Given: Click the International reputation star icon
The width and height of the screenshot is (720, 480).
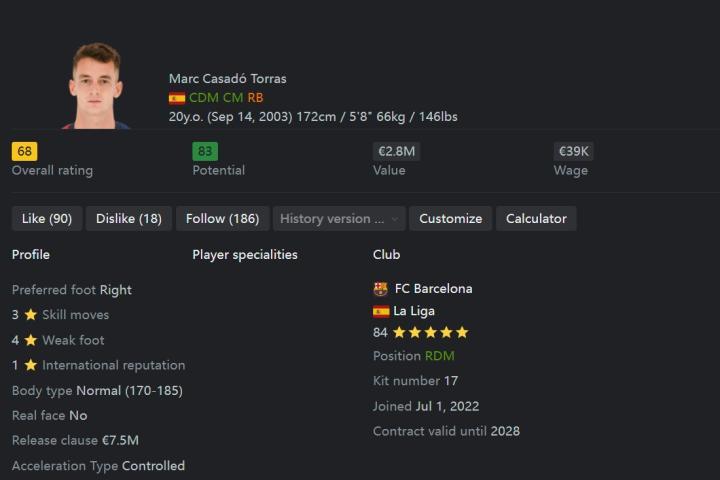Looking at the screenshot, I should tap(30, 365).
